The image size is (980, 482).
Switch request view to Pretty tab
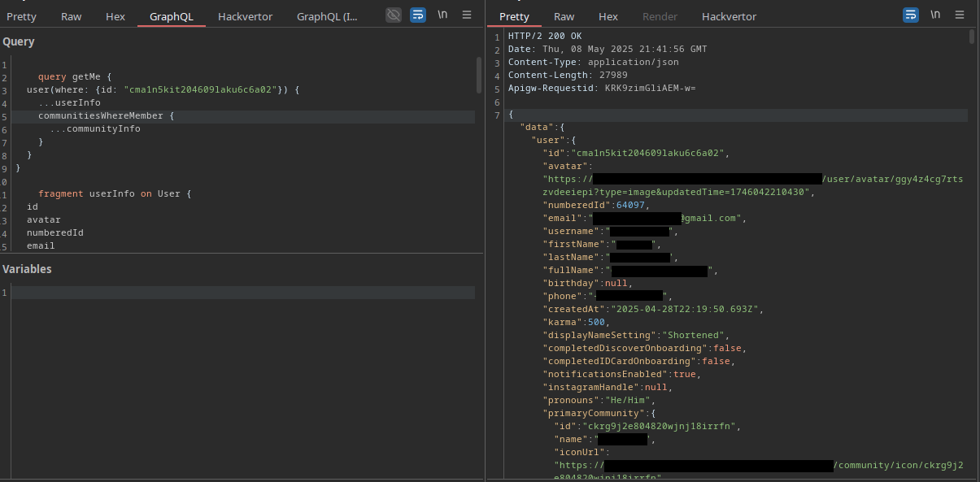(21, 16)
